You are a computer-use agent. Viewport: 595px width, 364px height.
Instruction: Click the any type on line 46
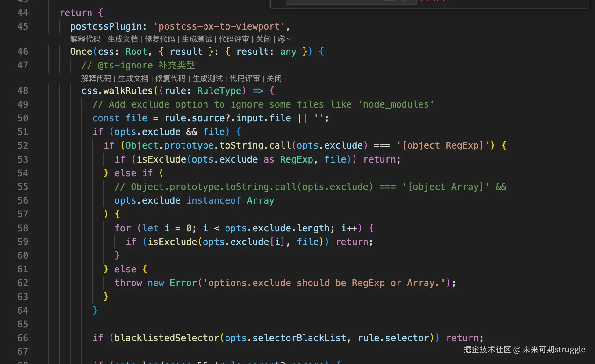click(x=288, y=52)
